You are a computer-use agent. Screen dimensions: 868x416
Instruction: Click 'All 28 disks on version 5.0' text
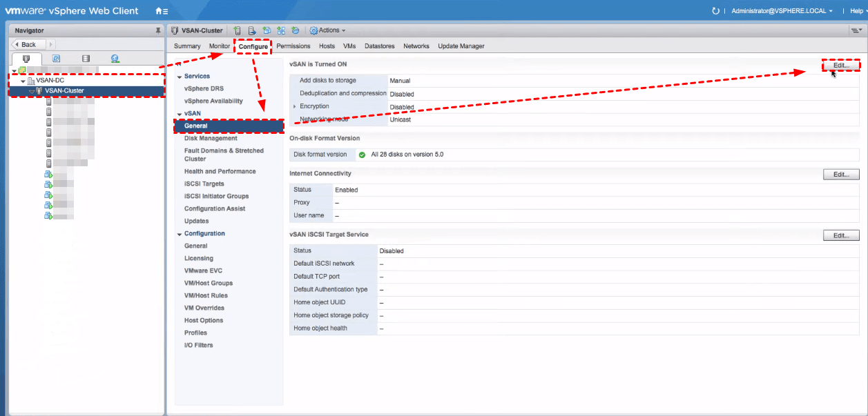pos(407,155)
